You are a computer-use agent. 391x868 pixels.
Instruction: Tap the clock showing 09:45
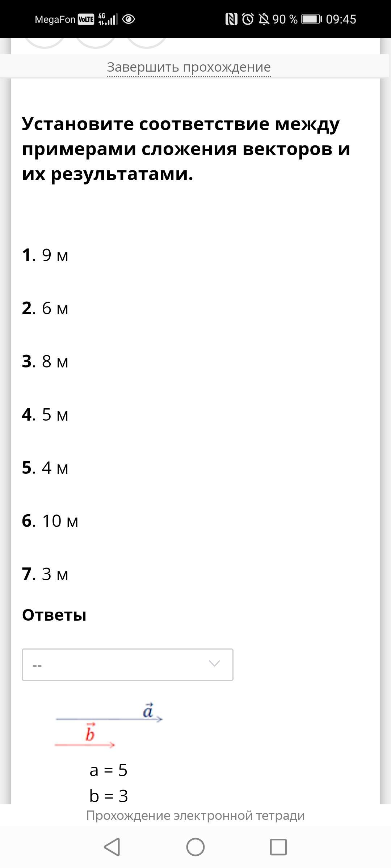[341, 19]
